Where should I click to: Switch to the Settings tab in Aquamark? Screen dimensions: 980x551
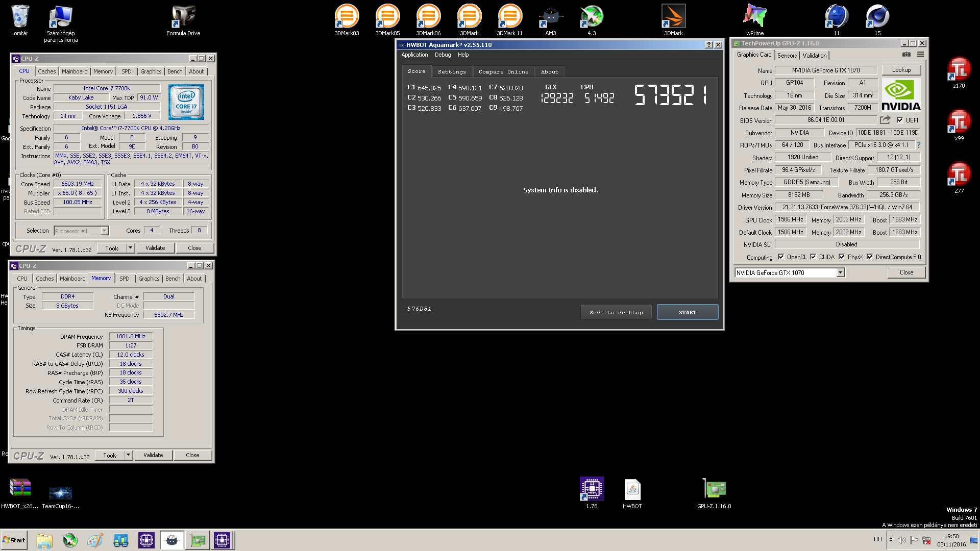452,72
